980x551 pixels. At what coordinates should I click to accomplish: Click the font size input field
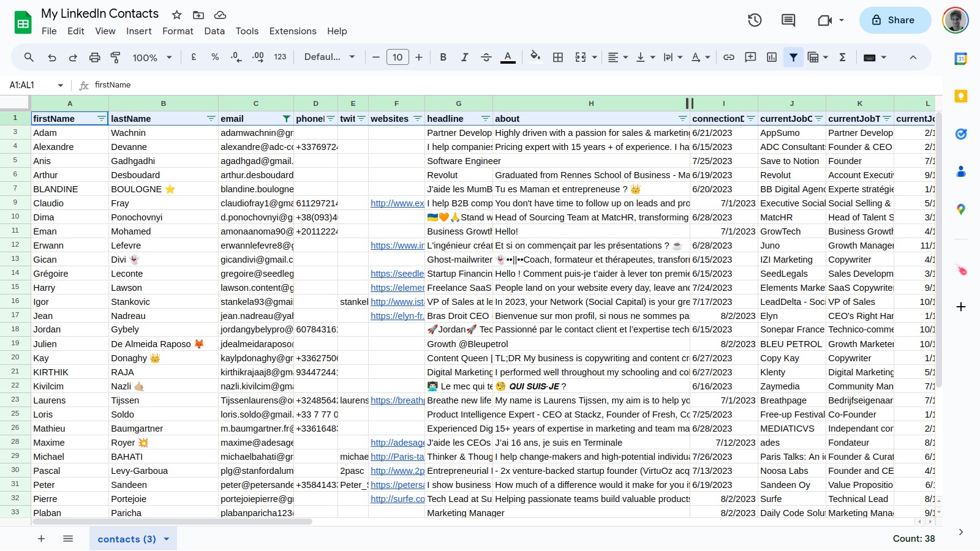398,57
